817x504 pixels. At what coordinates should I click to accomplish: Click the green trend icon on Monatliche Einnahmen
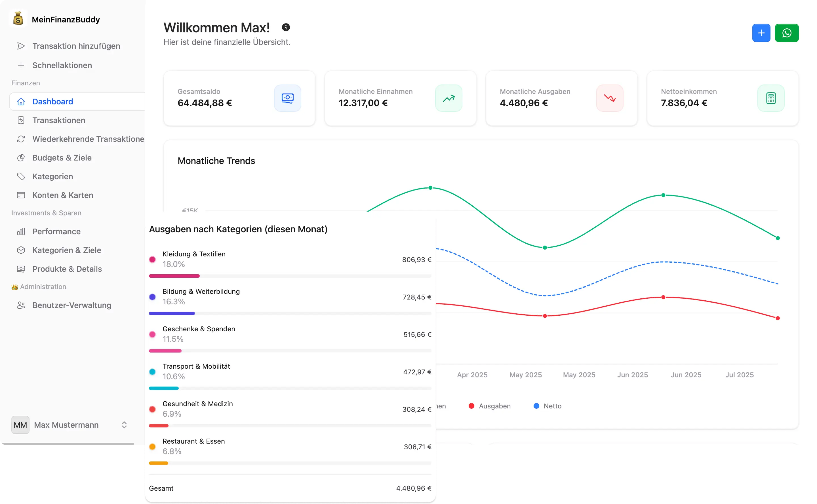449,98
